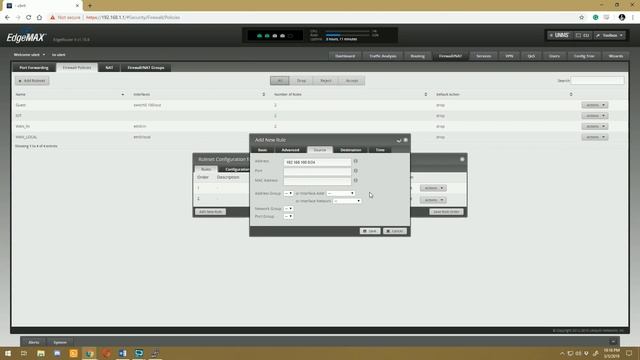Open the Configuration tab in Ruleset Configuration

tap(236, 169)
